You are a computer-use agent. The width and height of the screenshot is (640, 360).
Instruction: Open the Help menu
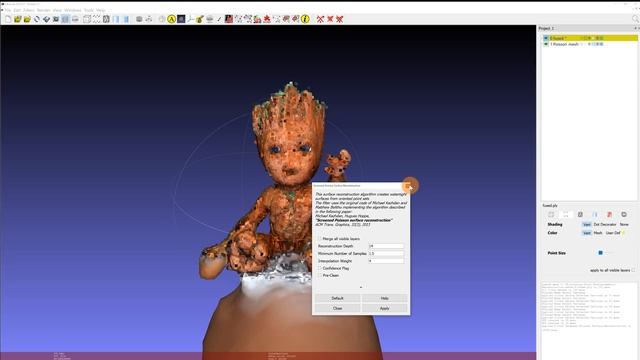pyautogui.click(x=100, y=10)
